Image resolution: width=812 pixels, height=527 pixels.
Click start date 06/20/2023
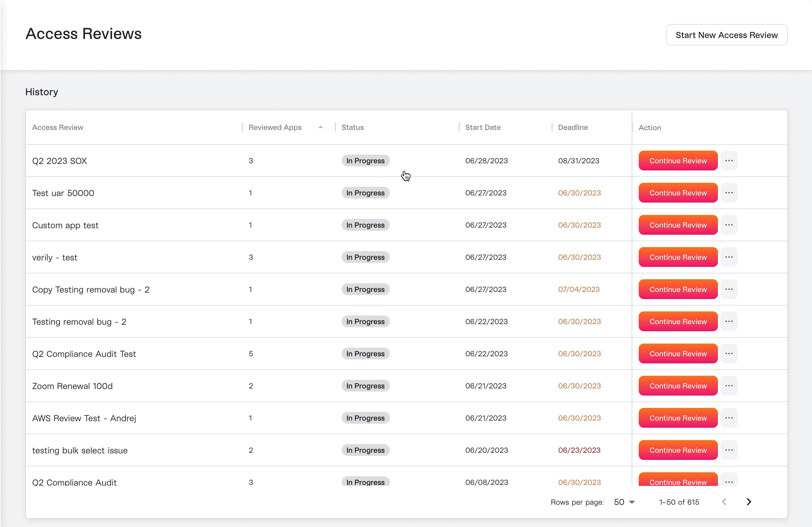486,450
